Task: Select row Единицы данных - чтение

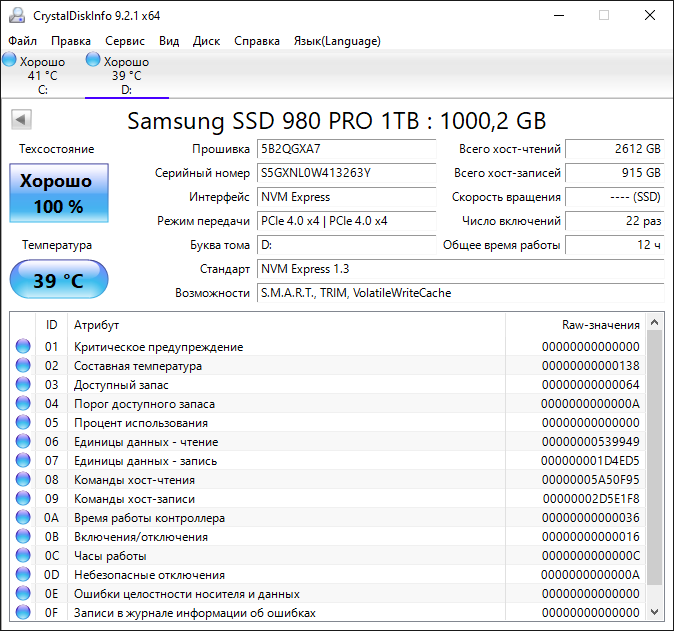Action: click(328, 441)
